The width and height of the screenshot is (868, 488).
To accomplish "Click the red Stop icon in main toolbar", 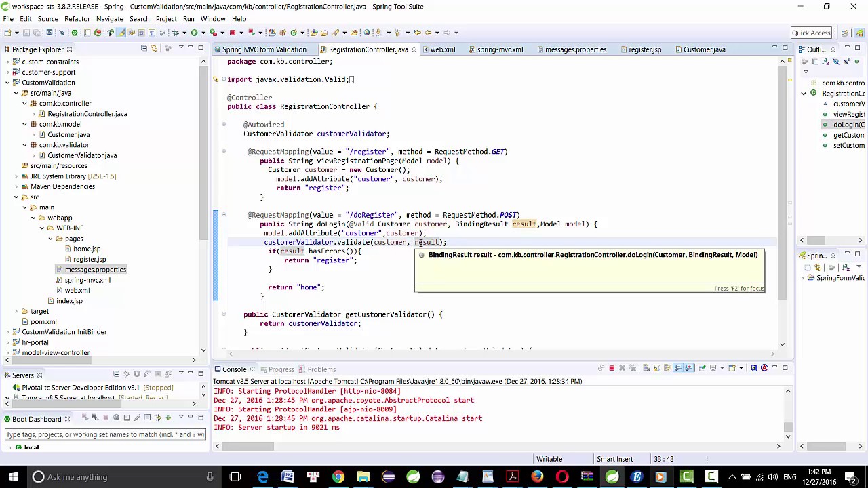I will pyautogui.click(x=233, y=33).
